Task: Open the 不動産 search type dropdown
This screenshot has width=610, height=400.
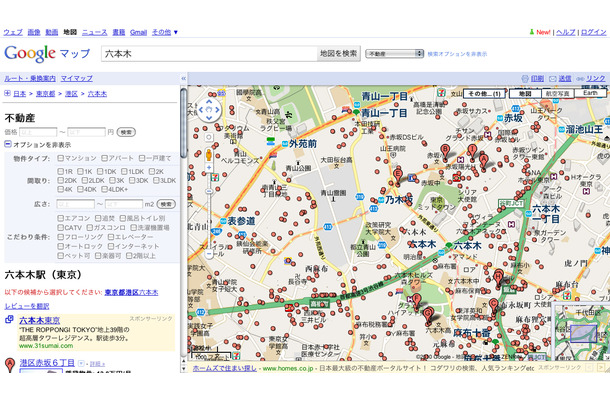Action: [394, 54]
